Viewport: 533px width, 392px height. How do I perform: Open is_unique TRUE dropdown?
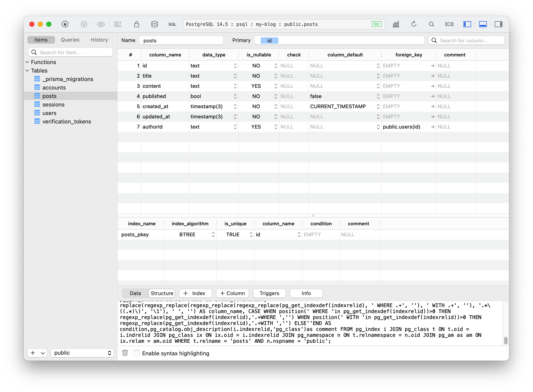click(251, 234)
